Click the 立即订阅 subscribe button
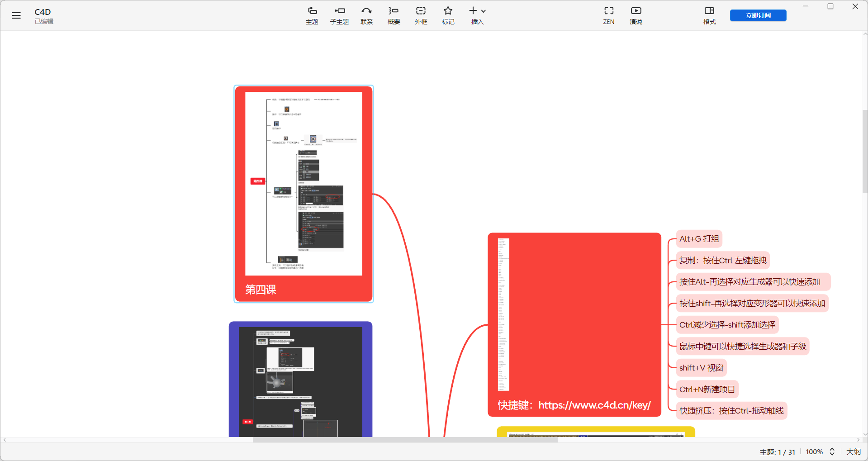This screenshot has width=868, height=461. coord(758,15)
